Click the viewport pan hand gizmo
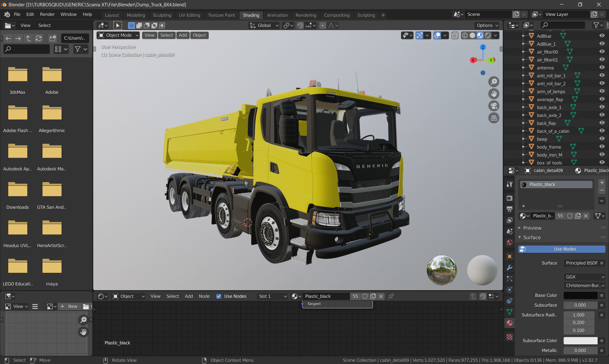This screenshot has height=364, width=609. 494,94
